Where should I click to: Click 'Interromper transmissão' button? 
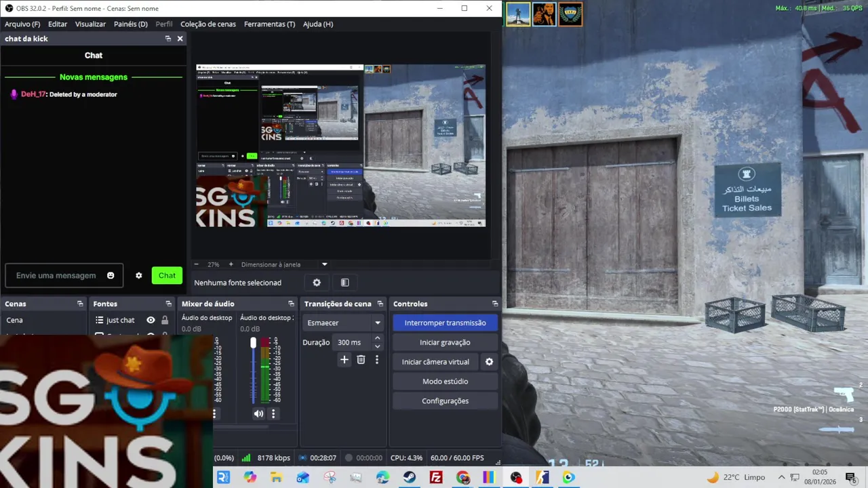click(x=445, y=323)
